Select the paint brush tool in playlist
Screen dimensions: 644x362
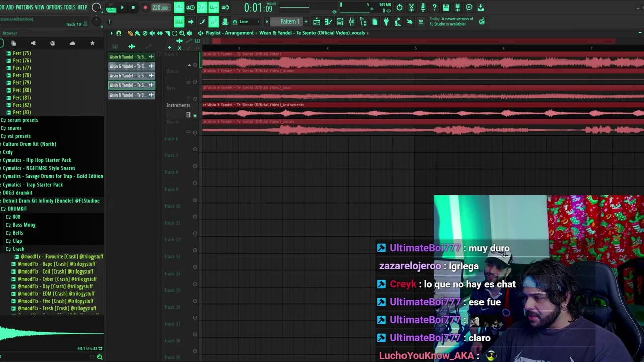tap(137, 33)
